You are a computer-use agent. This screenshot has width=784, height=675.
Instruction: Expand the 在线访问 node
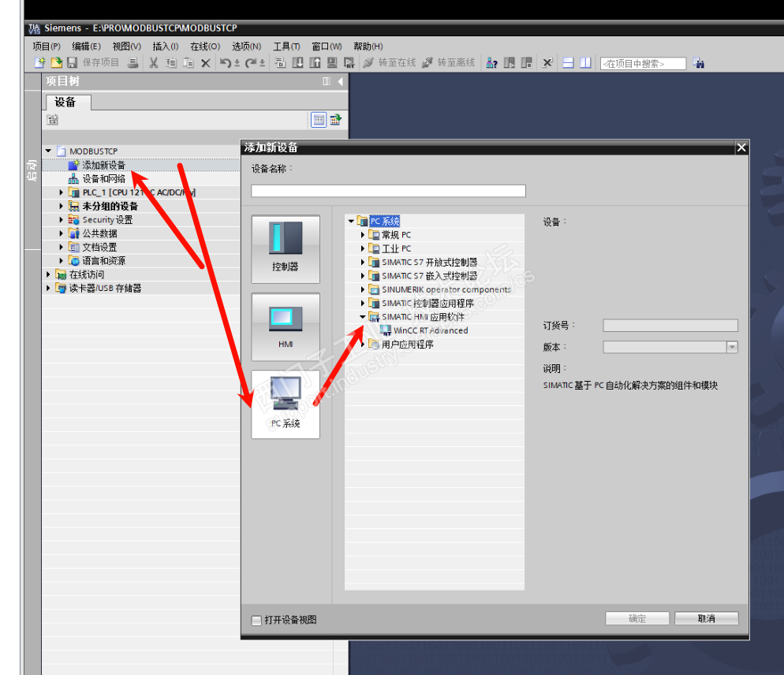click(x=48, y=274)
